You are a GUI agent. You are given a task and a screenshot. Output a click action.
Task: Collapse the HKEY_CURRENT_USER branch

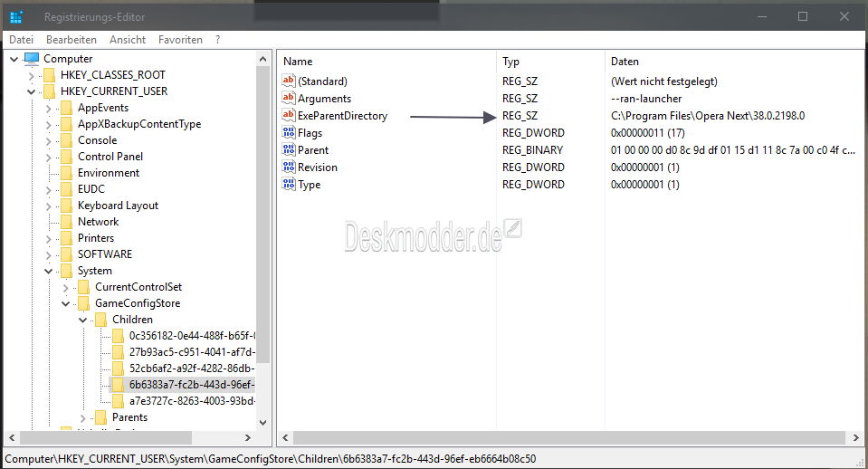[31, 91]
